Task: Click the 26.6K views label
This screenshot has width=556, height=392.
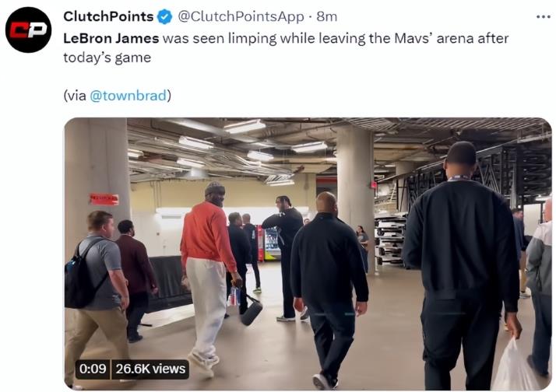Action: 150,369
